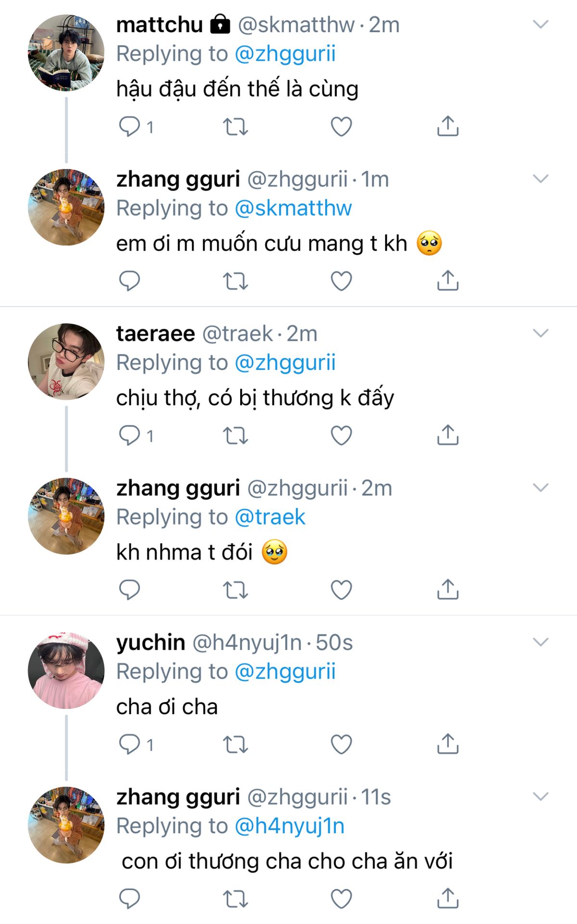Tap the @h4nyuj1n mention link
The width and height of the screenshot is (577, 924).
point(289,826)
